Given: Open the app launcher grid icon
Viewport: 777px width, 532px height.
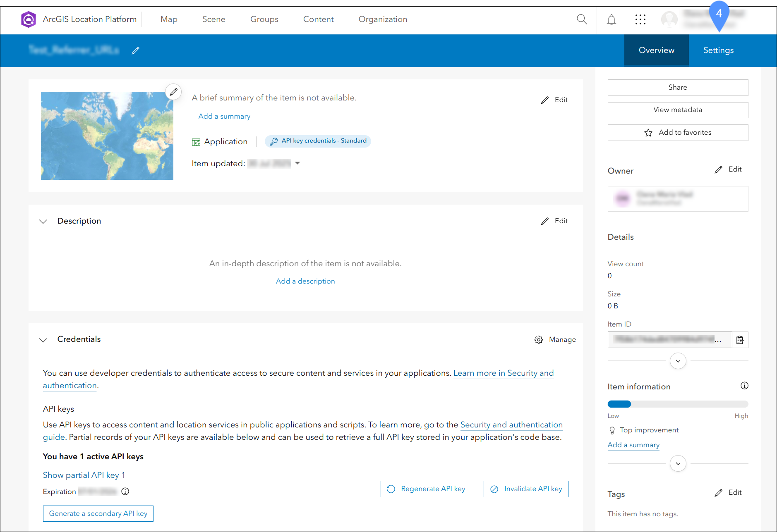Looking at the screenshot, I should [x=640, y=19].
